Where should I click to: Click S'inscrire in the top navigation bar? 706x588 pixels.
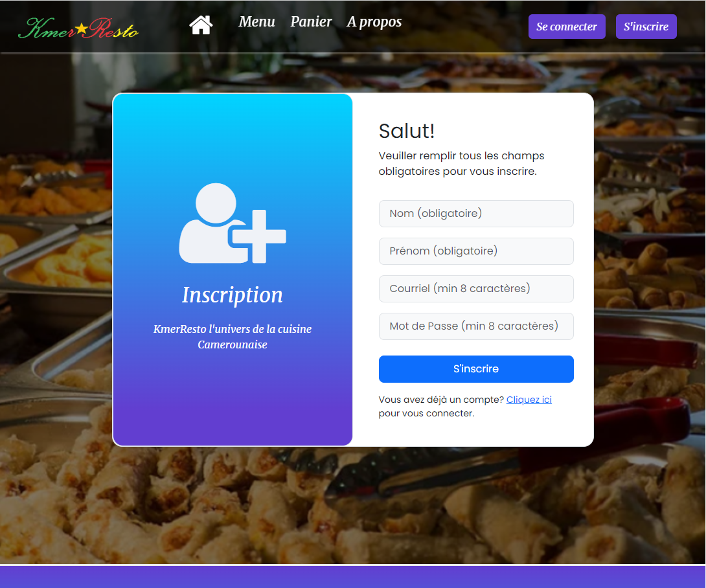pyautogui.click(x=646, y=27)
